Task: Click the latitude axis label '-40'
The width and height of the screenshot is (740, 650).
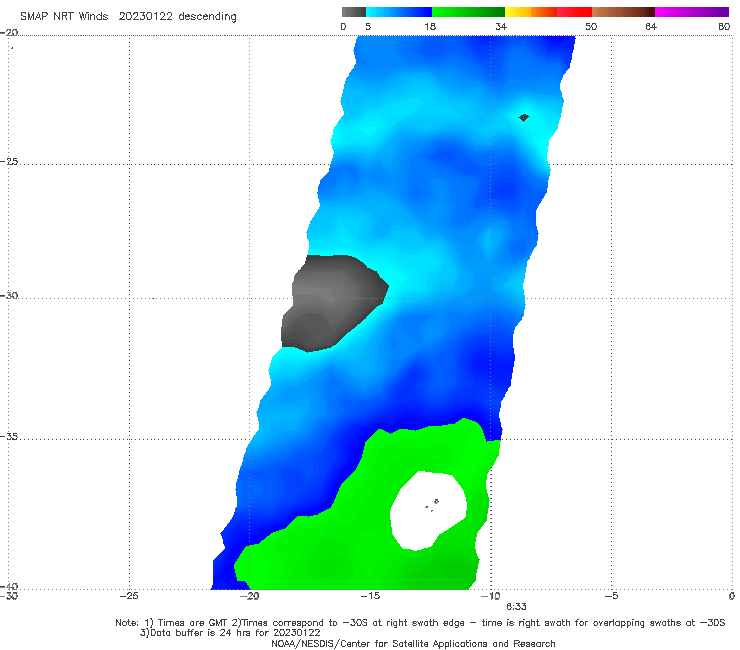Action: (9, 586)
